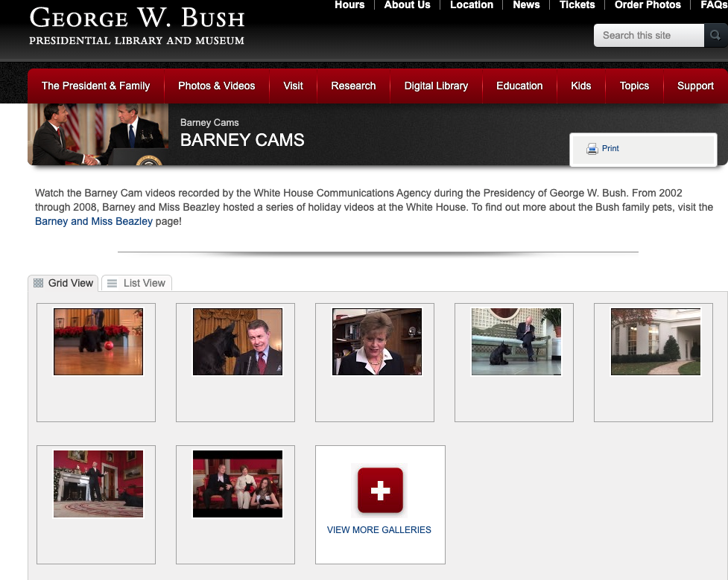
Task: Open the White House exterior video thumbnail
Action: click(x=656, y=342)
